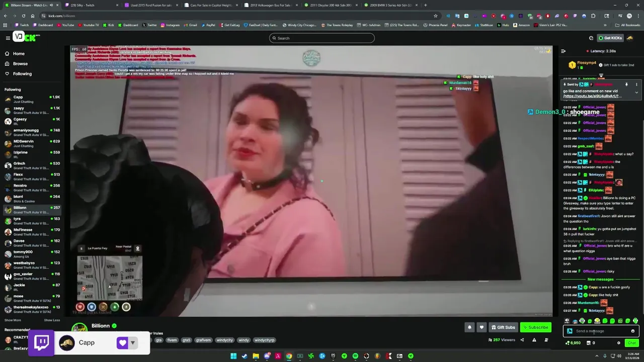Open the Twitch logo in overlay popup
This screenshot has height=362, width=644.
click(x=42, y=342)
